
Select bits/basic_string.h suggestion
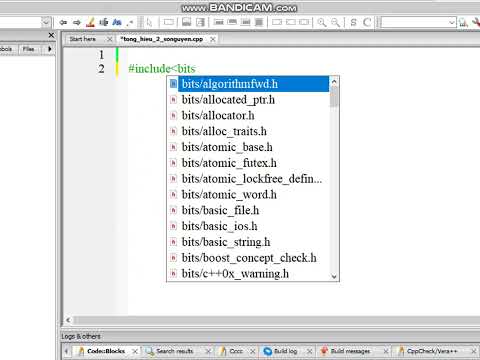248,242
